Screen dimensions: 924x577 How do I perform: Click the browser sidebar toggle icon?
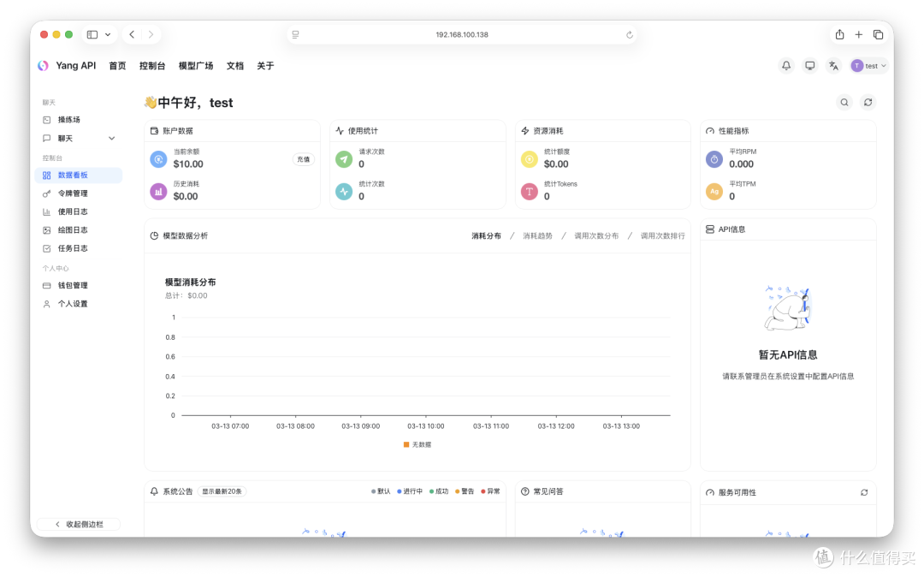pyautogui.click(x=92, y=34)
